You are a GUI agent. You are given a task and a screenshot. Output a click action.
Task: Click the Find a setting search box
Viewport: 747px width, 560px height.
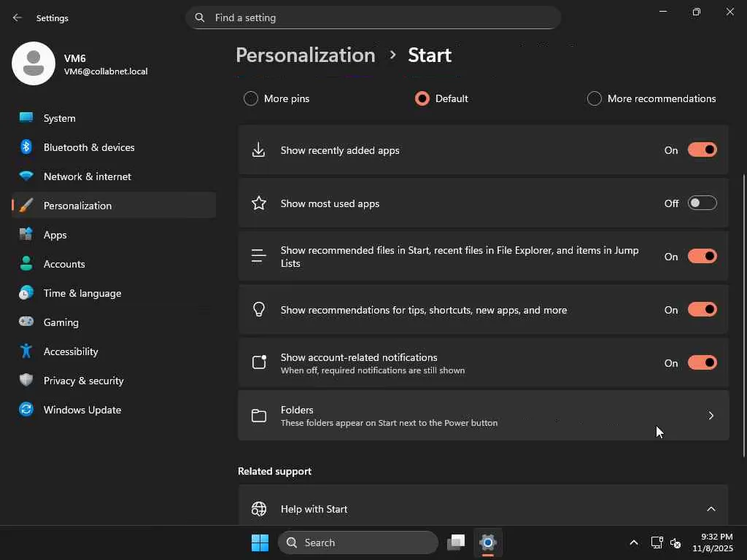(x=373, y=17)
